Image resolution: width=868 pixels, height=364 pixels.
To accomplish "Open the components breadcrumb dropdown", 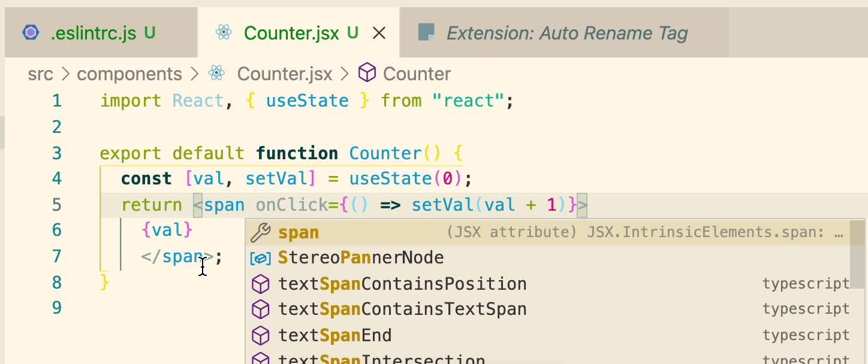I will [x=129, y=73].
